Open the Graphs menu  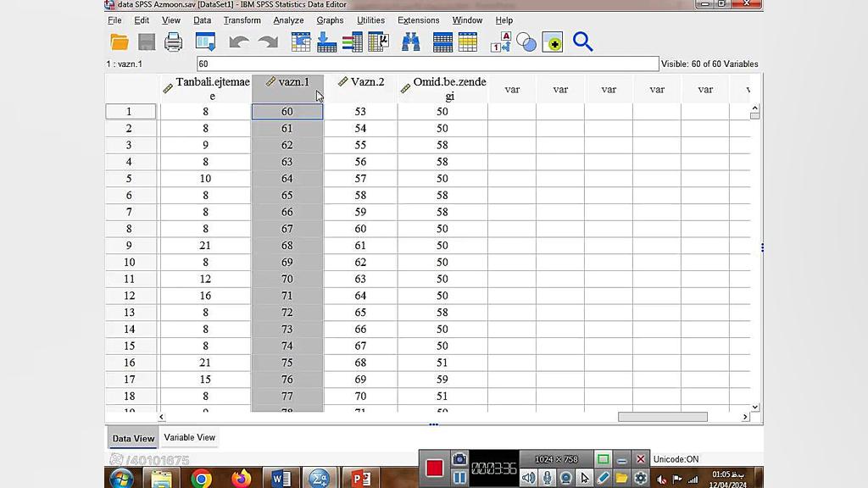(x=330, y=20)
